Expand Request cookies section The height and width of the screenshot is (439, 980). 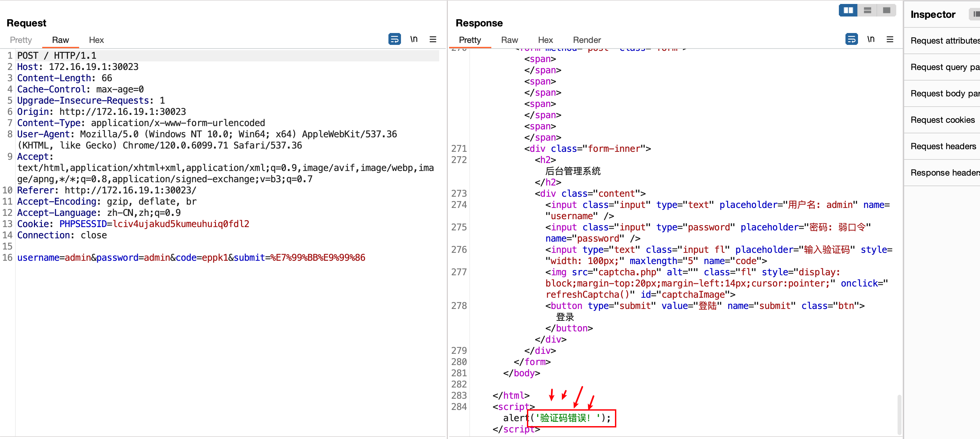[942, 120]
